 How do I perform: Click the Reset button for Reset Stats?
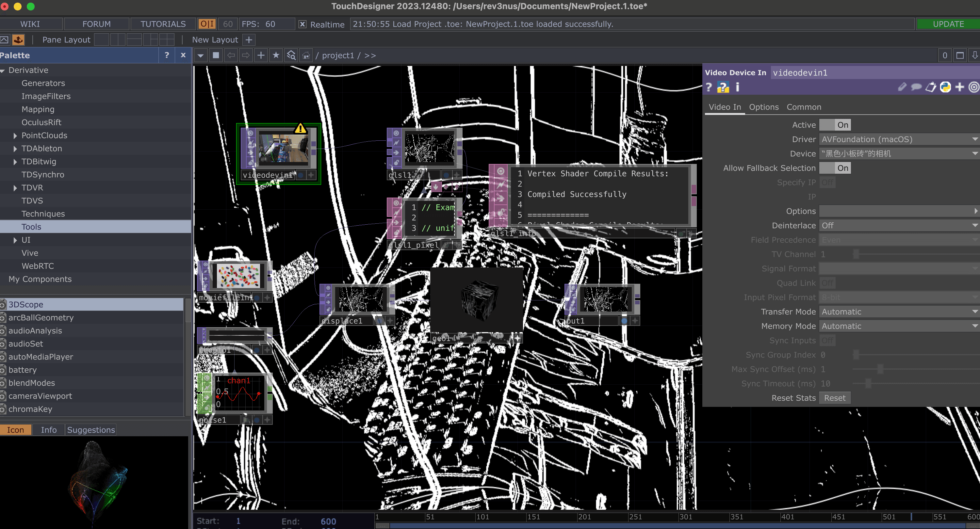(835, 398)
